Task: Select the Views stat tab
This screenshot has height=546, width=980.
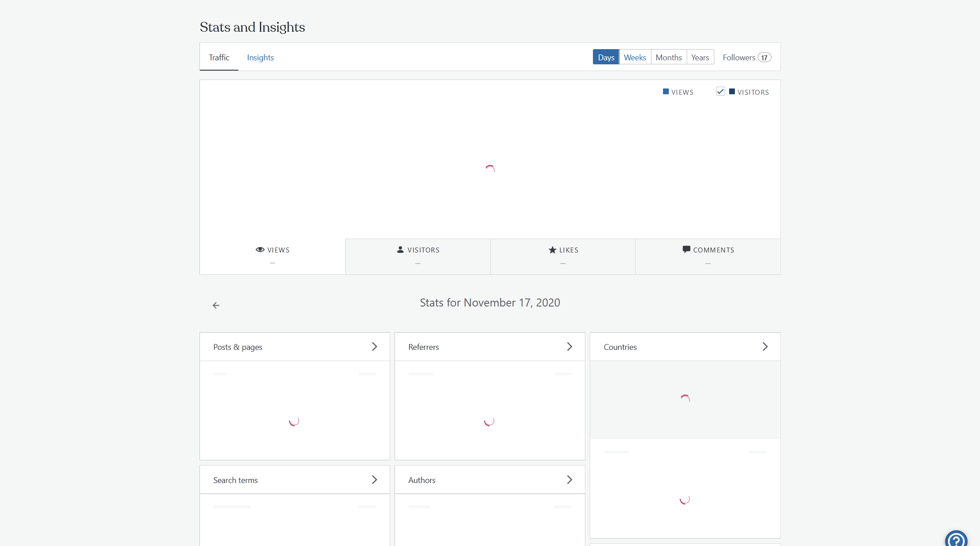Action: click(x=272, y=256)
